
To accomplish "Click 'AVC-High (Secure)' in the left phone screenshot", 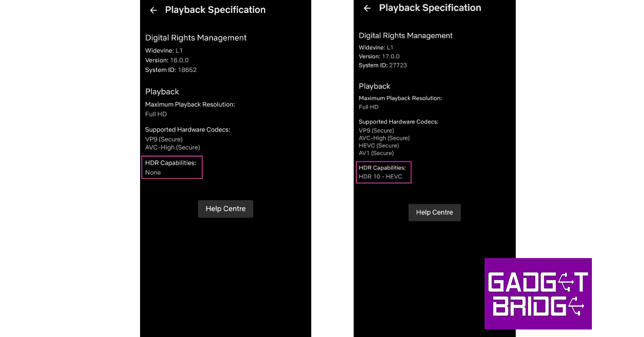I will pos(172,147).
